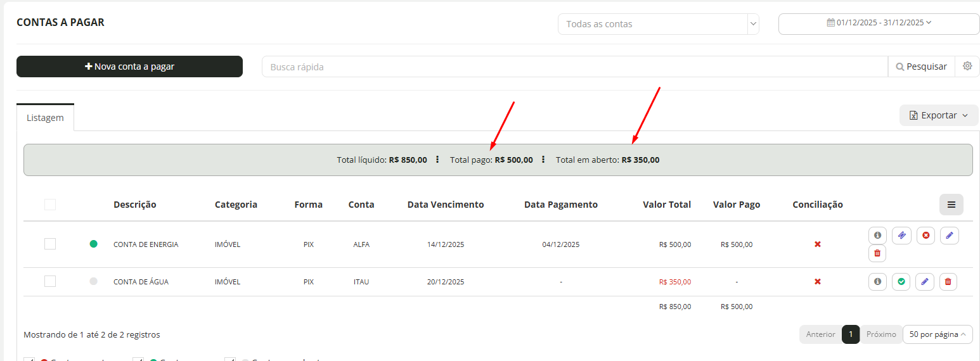Click ellipsis after Total líquido

click(437, 160)
